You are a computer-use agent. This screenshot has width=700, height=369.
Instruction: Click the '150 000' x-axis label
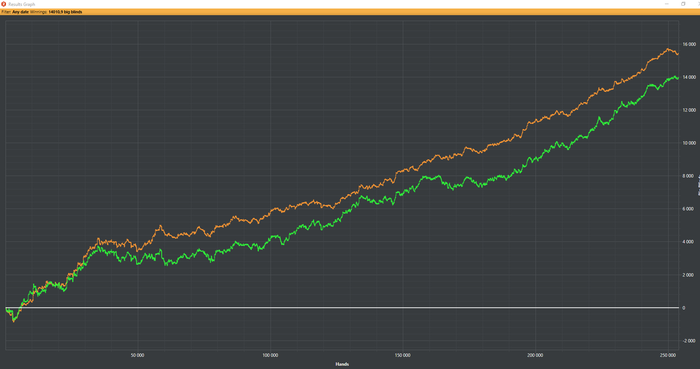click(403, 356)
